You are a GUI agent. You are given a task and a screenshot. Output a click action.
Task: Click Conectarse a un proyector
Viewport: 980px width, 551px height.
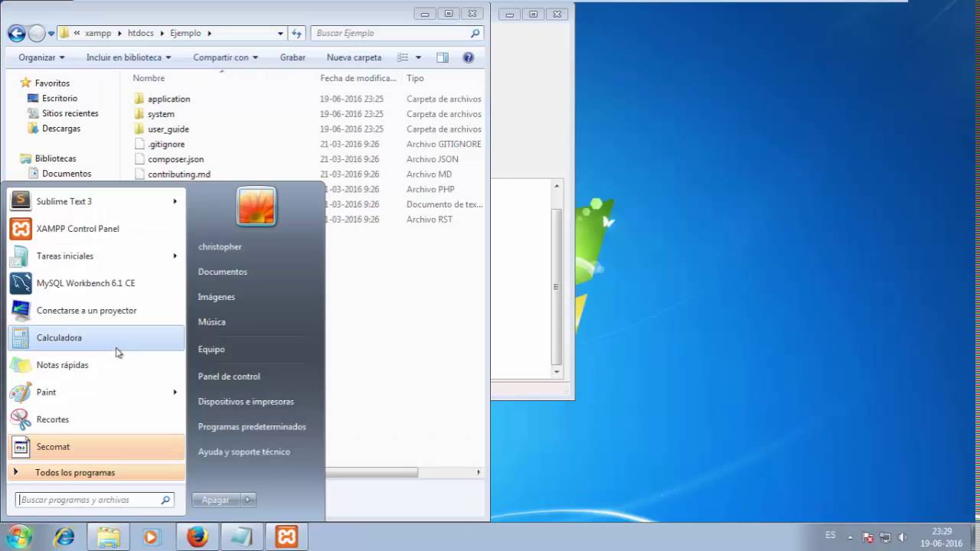click(x=96, y=311)
